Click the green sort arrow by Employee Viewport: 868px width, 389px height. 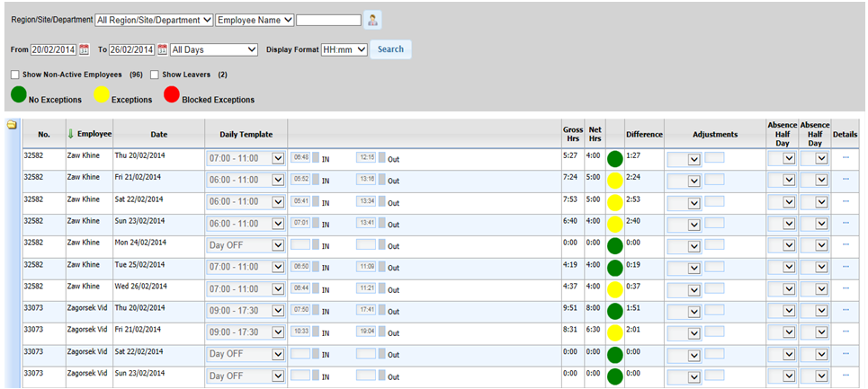coord(71,134)
